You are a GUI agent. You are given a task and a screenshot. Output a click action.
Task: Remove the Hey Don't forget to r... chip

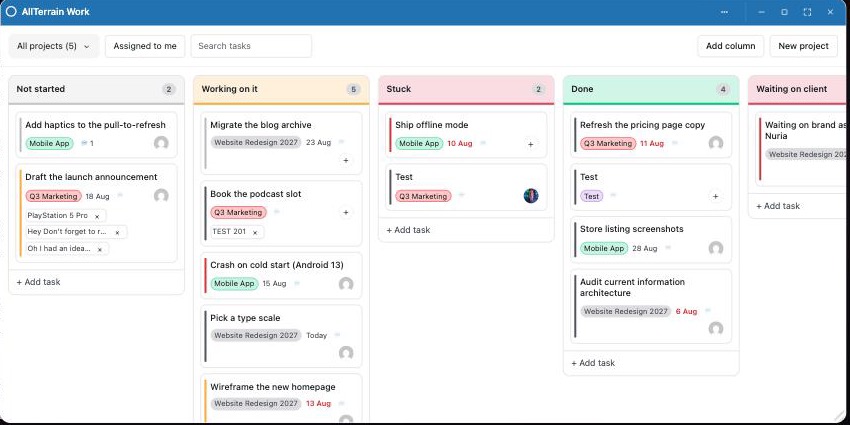coord(117,233)
